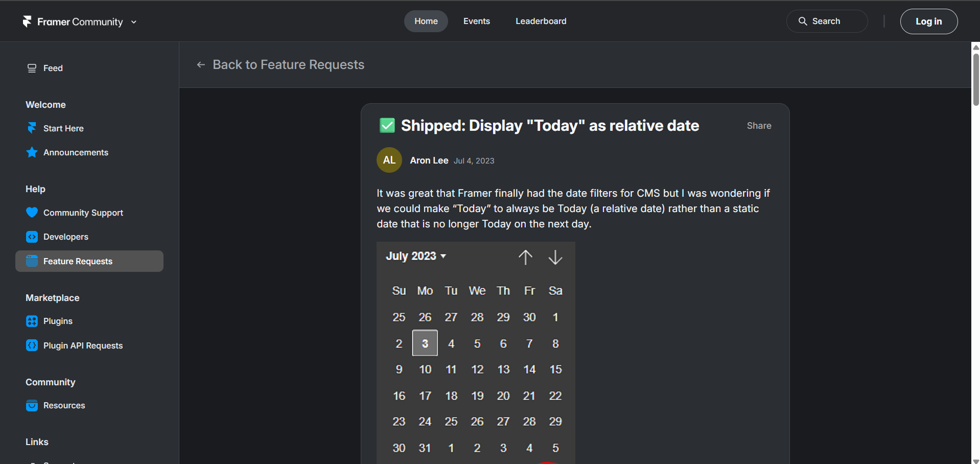Click the Share link on post

pos(759,126)
